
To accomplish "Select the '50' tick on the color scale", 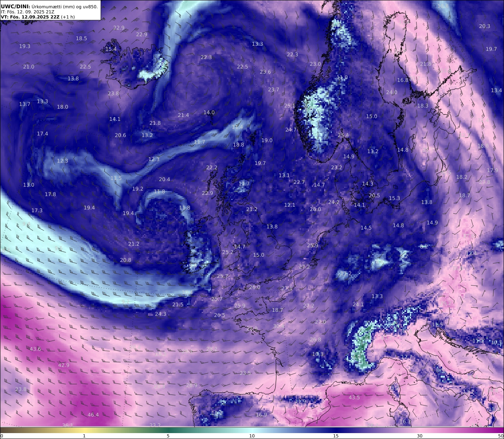I will tap(501, 436).
